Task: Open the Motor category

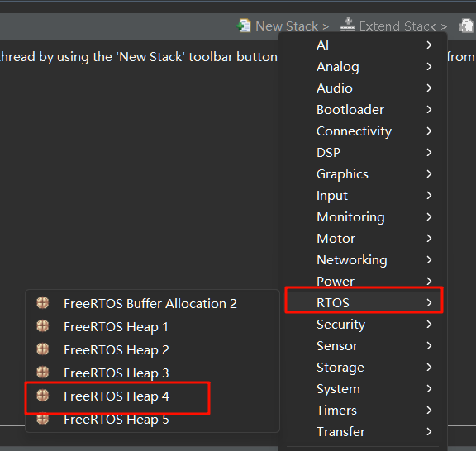Action: [363, 239]
